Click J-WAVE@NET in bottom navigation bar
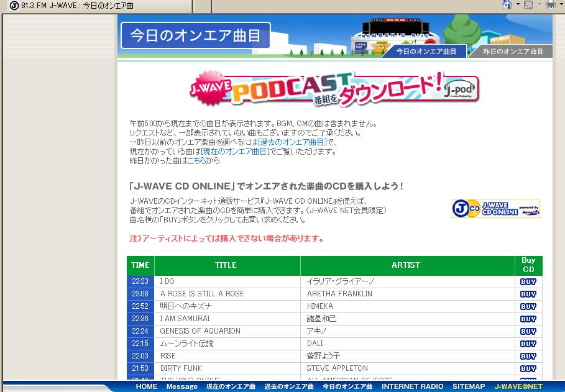565x392 pixels. coord(518,386)
